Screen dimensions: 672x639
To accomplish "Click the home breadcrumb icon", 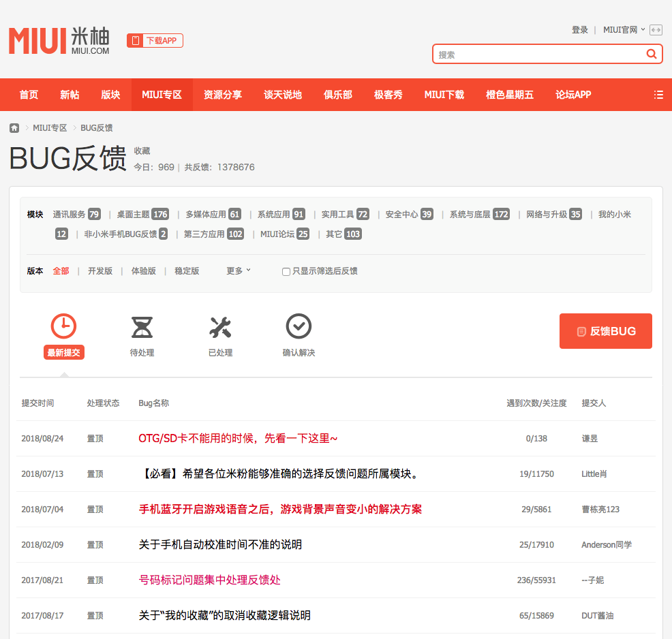I will (x=14, y=128).
